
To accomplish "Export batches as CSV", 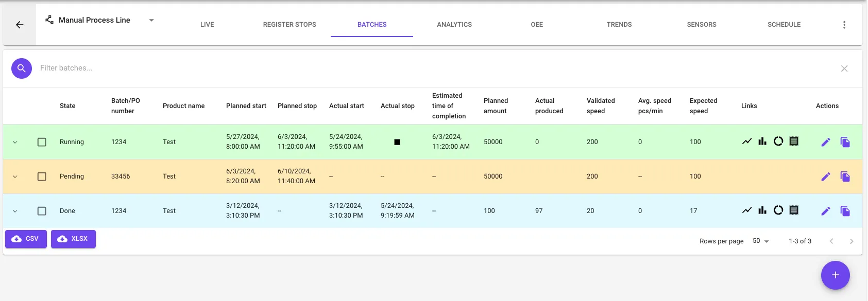I will tap(26, 239).
